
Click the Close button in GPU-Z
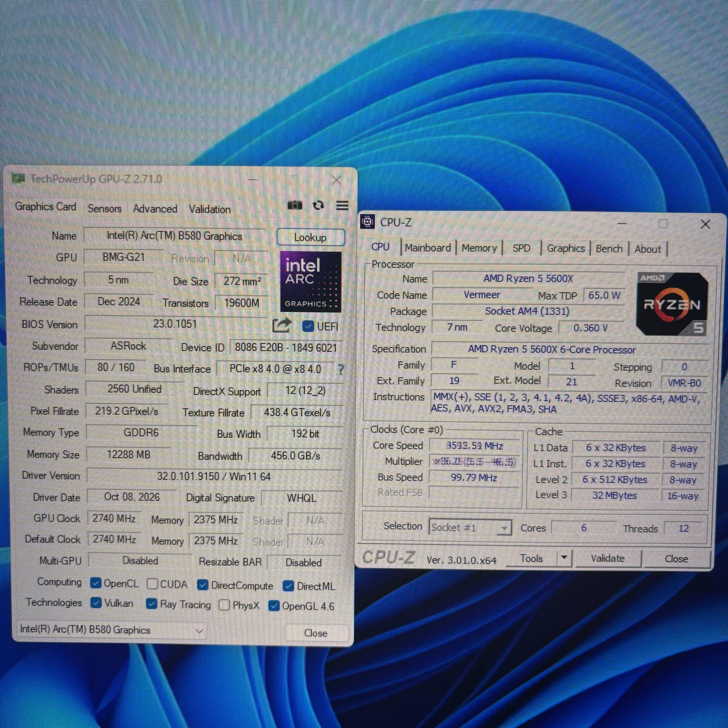[x=315, y=633]
